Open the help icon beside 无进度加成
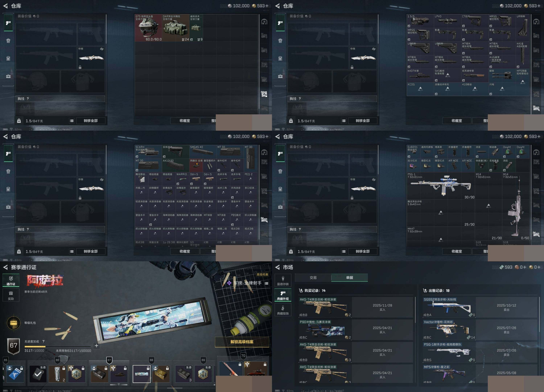The image size is (544, 392). coord(43,341)
